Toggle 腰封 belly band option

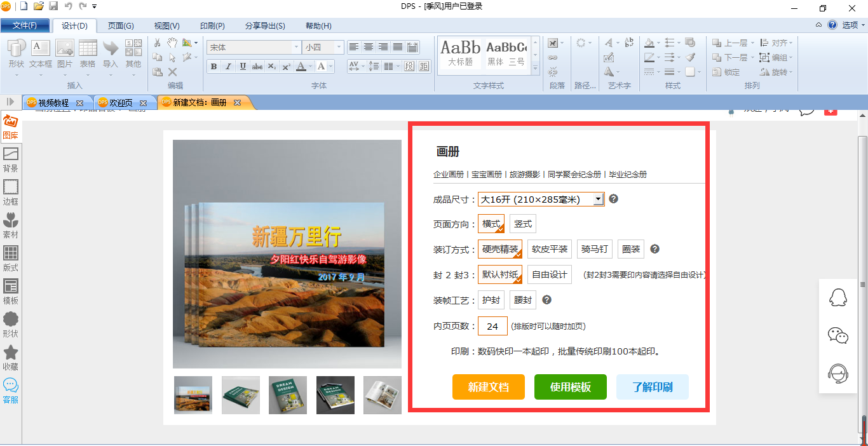(x=523, y=300)
